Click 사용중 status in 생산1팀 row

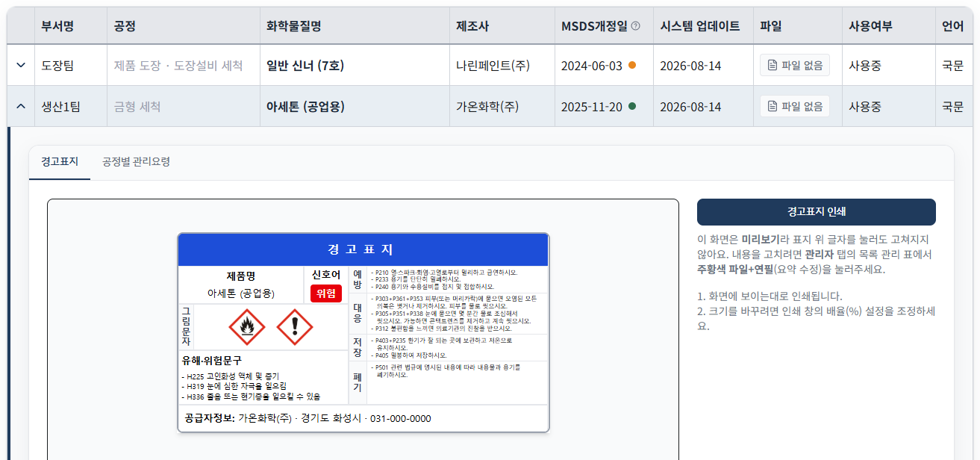(865, 107)
